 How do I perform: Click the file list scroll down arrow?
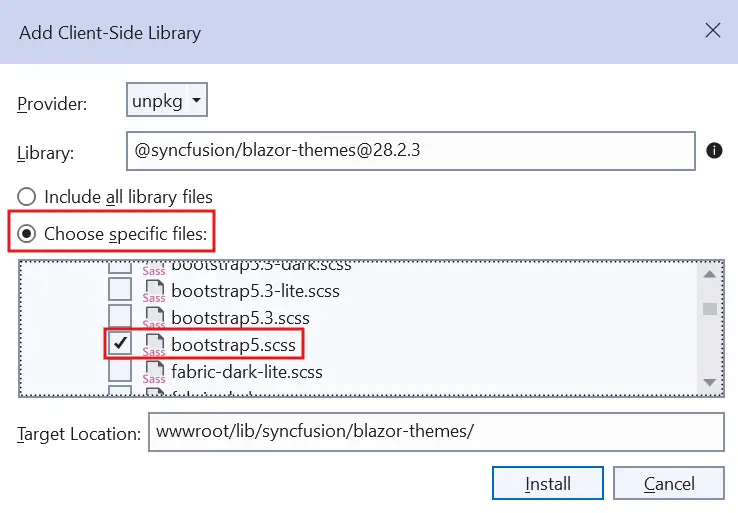pos(709,383)
